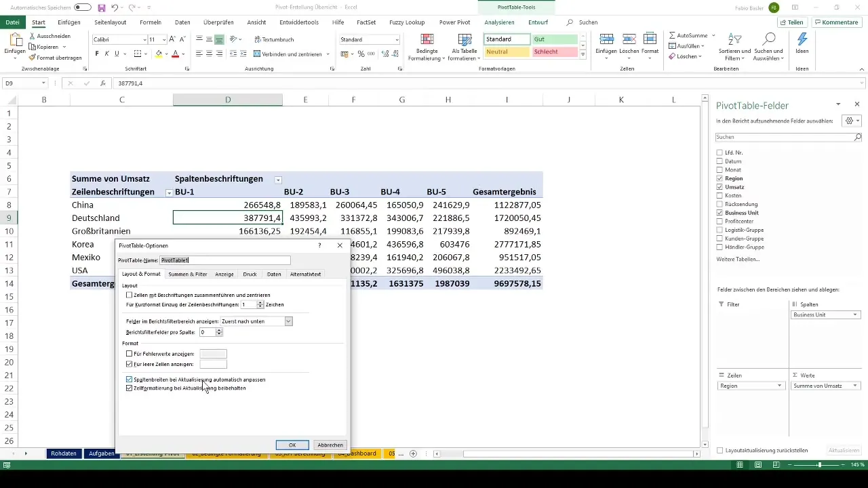Screen dimensions: 868x488
Task: Click Abbrechen in the dialog
Action: 330,445
